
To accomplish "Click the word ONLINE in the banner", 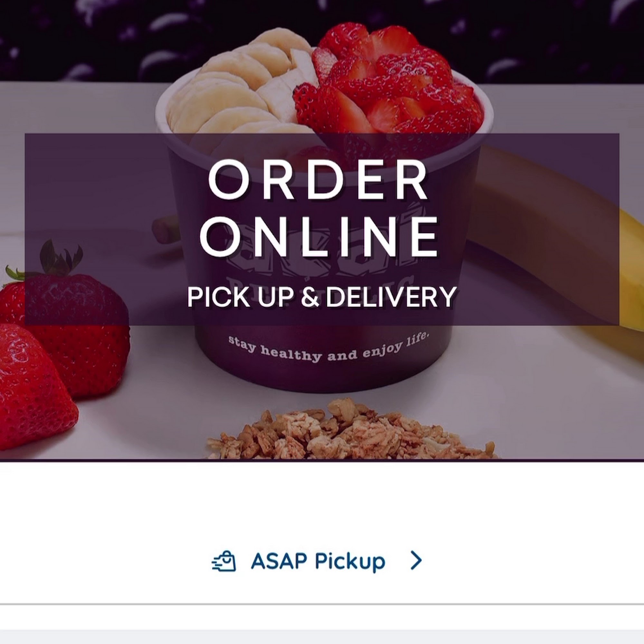I will pos(319,236).
